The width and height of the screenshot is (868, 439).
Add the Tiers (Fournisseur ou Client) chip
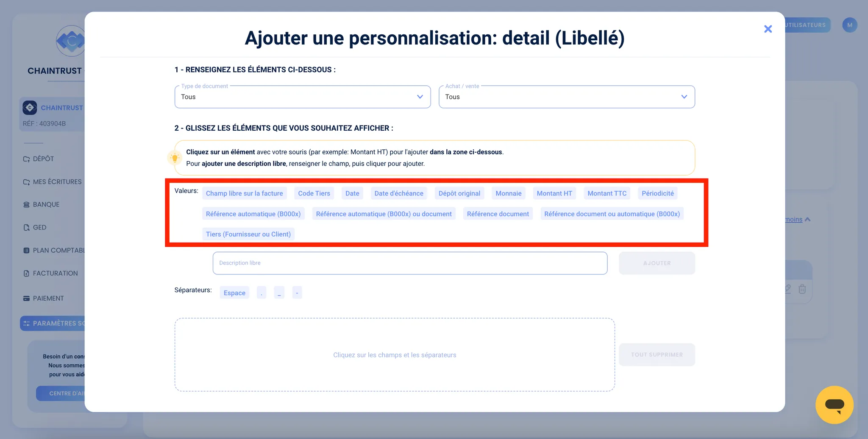point(248,234)
